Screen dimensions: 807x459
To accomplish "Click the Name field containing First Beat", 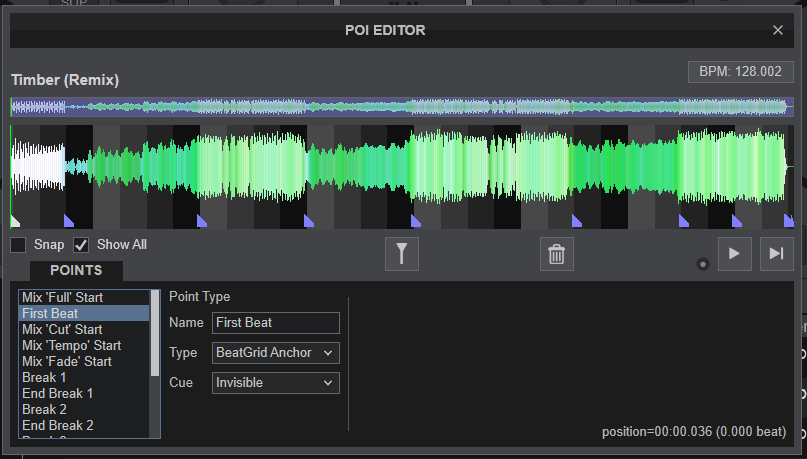I will coord(275,322).
